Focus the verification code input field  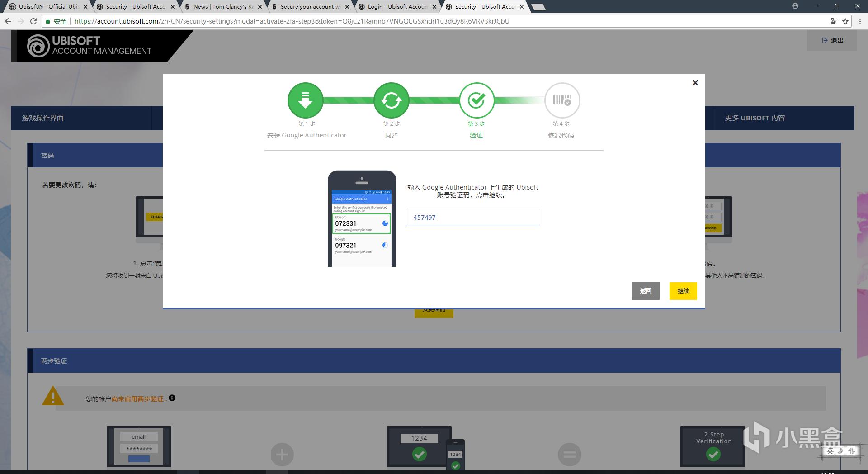(472, 218)
